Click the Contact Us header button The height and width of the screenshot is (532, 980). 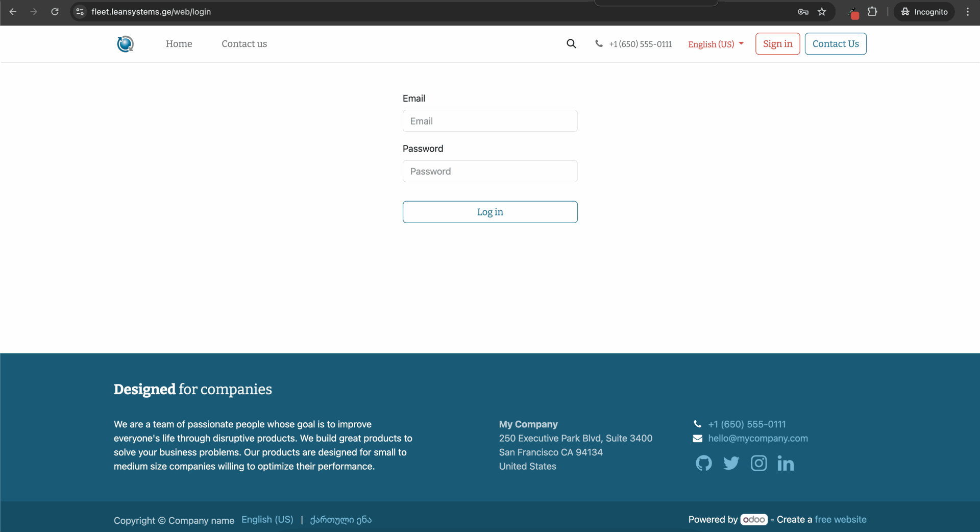click(x=835, y=44)
